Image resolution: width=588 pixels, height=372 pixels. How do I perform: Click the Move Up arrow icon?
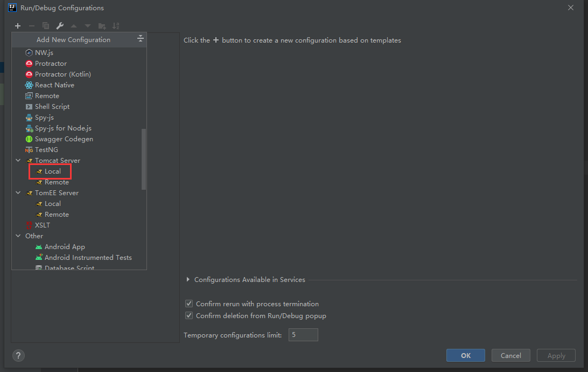[74, 26]
